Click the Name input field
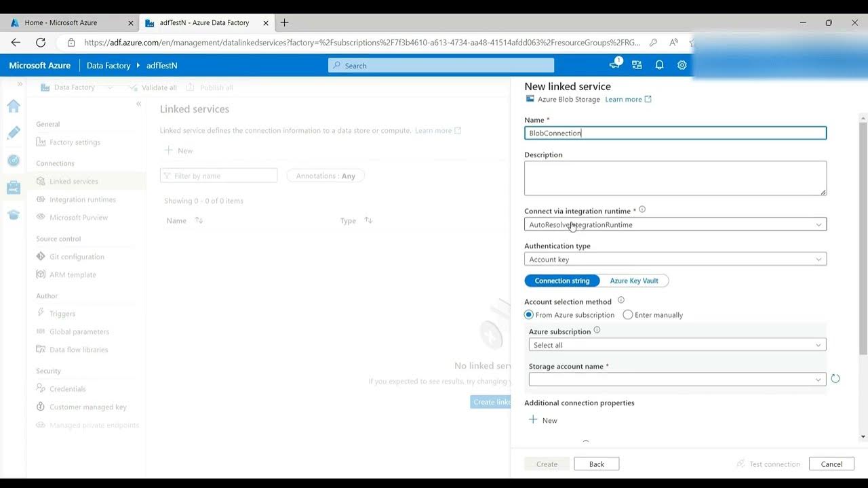 click(x=675, y=133)
